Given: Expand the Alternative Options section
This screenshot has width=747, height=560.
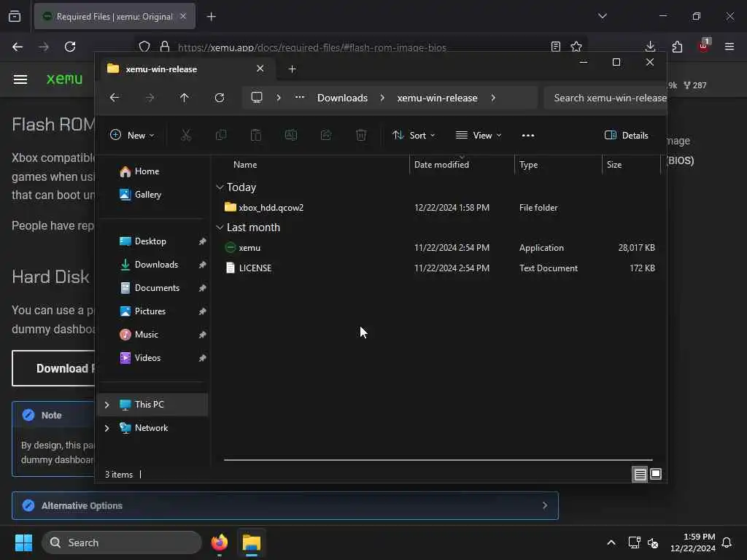Looking at the screenshot, I should 285,506.
